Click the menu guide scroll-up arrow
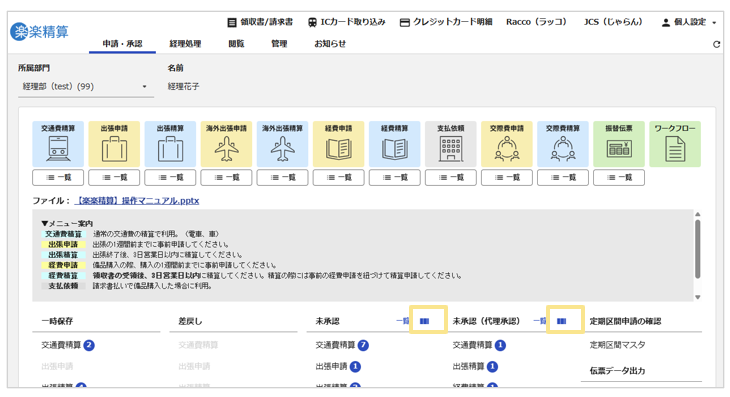This screenshot has height=397, width=730. (x=697, y=214)
